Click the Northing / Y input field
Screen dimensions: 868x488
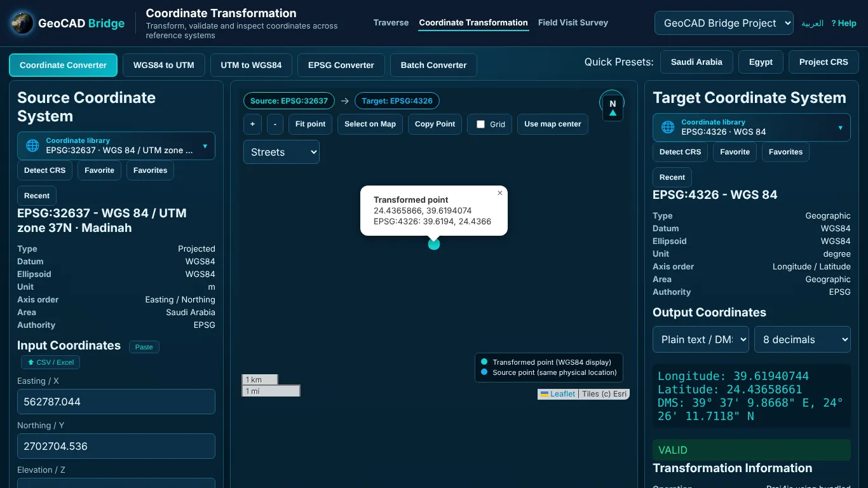point(116,446)
